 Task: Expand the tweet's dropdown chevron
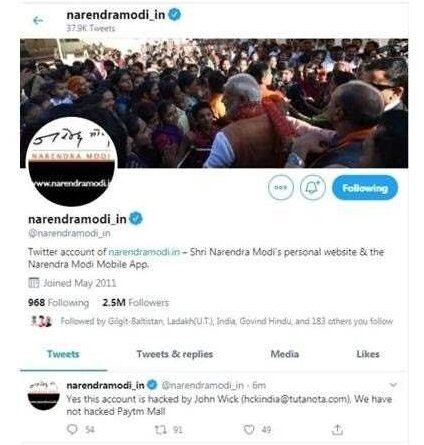point(393,385)
